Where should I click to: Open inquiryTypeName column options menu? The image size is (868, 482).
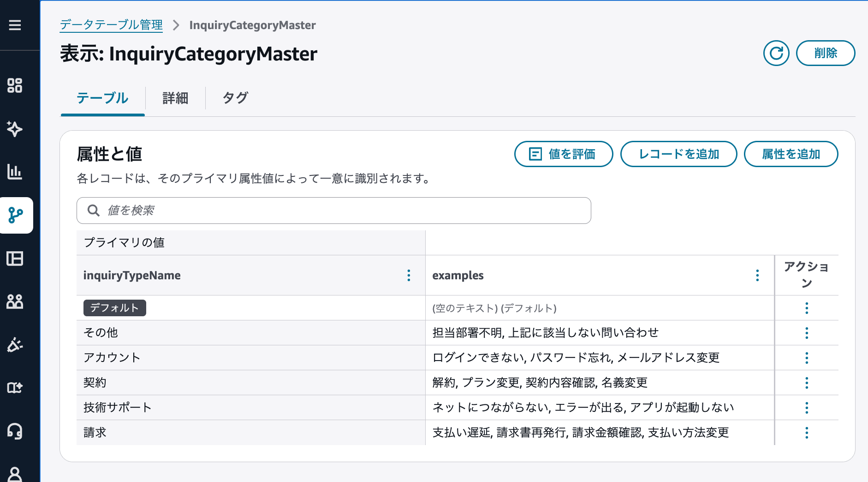409,276
